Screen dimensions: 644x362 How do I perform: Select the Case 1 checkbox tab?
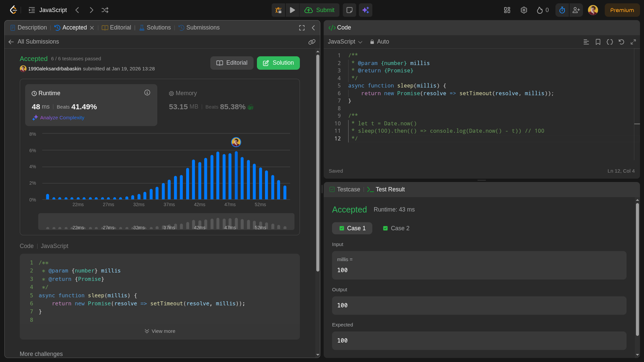[x=352, y=228]
